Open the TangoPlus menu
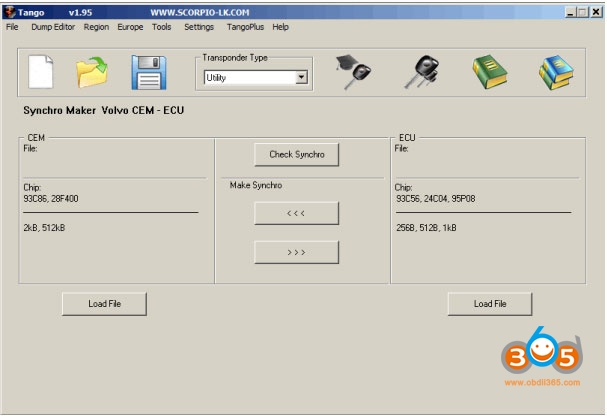 tap(245, 27)
